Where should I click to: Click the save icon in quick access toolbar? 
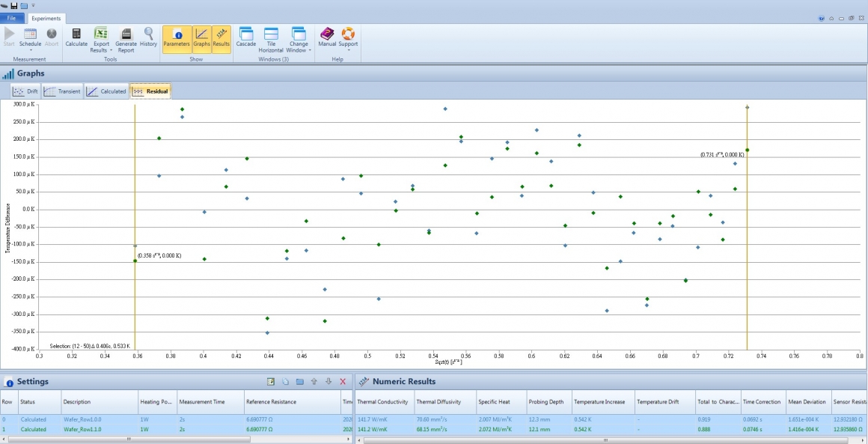click(x=14, y=5)
